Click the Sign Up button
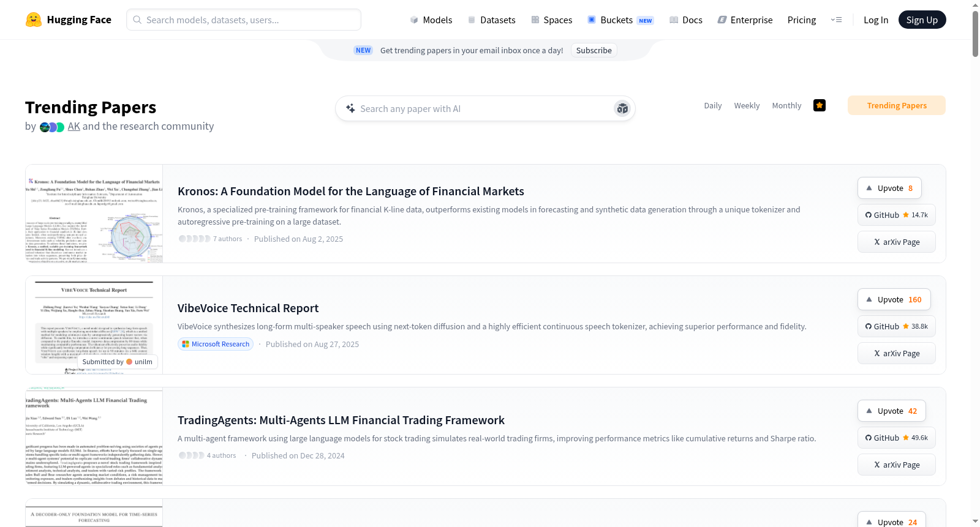 tap(922, 20)
